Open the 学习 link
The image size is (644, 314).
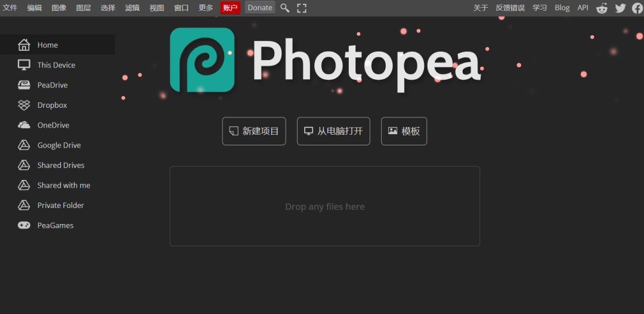click(x=540, y=8)
